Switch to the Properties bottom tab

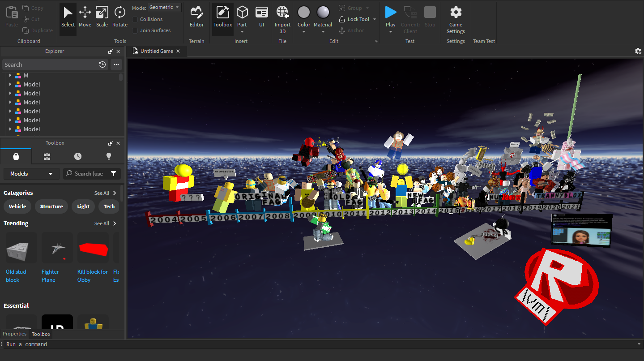[15, 334]
